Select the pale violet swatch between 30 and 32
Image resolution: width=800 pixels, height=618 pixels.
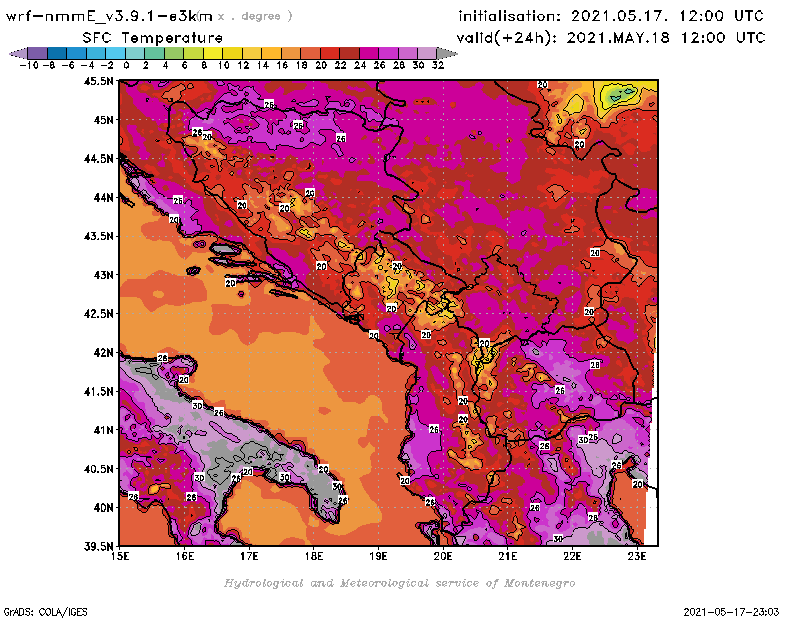[427, 53]
